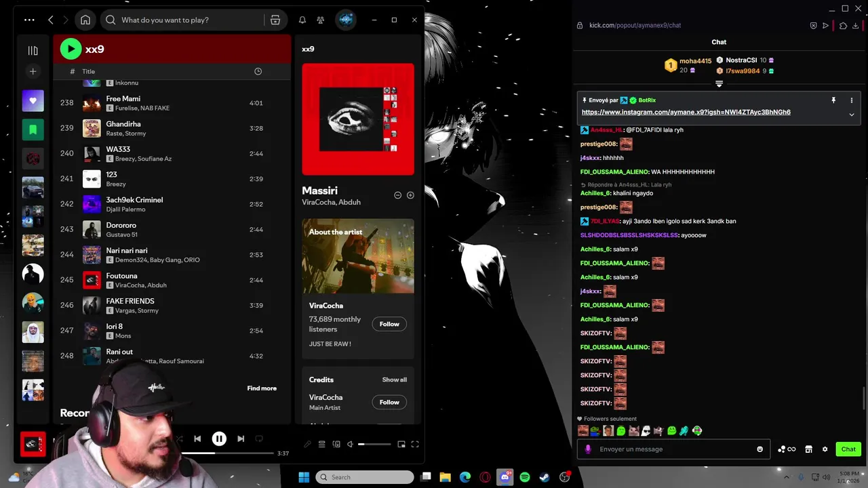868x488 pixels.
Task: Enter Spotify full screen mode
Action: 415,445
